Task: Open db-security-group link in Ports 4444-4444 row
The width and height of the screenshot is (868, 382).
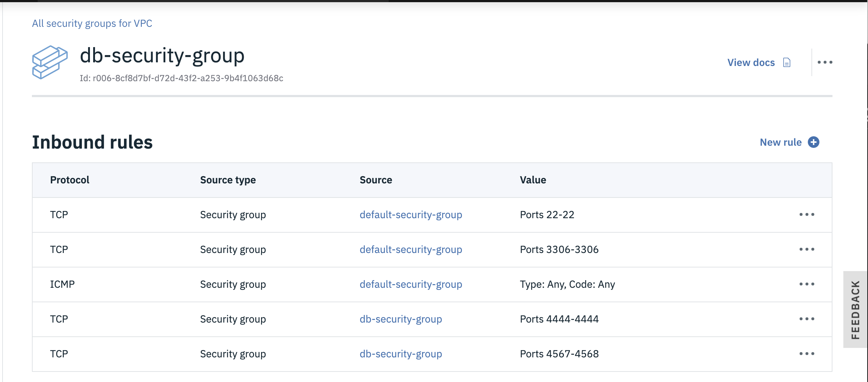Action: tap(401, 319)
